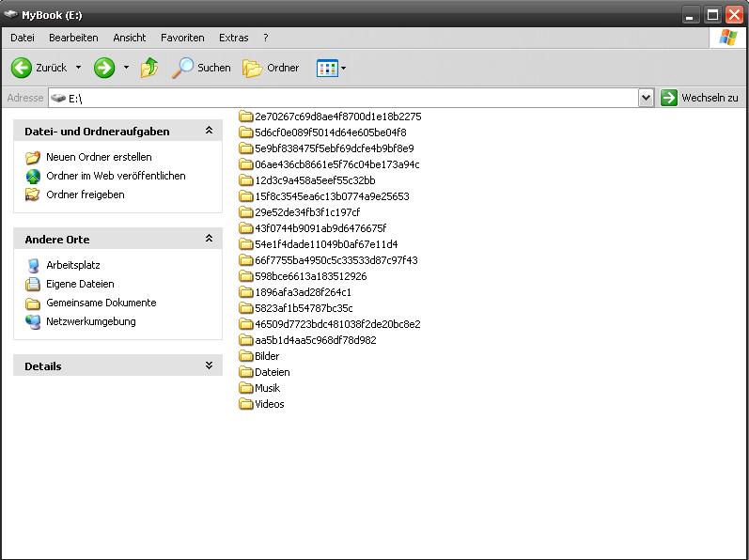Open Gemeinsame Dokumente link
The image size is (749, 560).
tap(101, 303)
